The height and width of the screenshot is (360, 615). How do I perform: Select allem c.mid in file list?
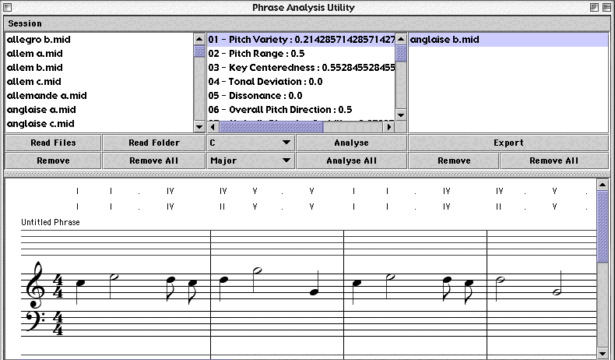pos(99,82)
